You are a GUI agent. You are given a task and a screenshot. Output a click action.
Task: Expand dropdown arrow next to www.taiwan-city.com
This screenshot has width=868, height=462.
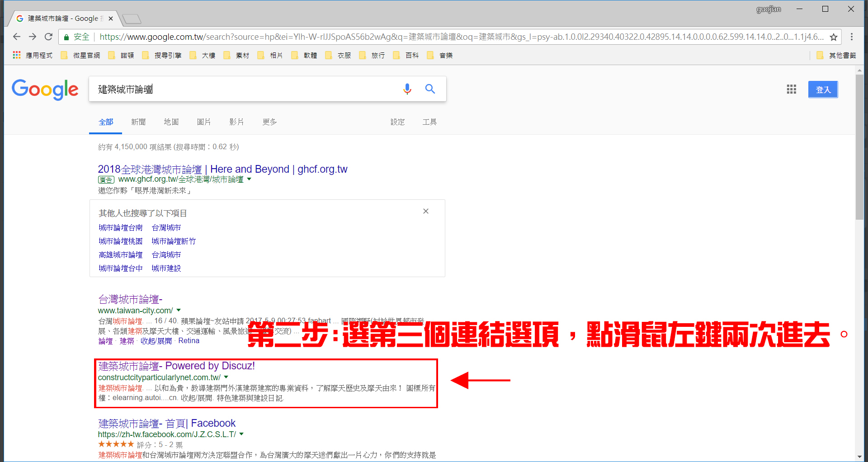click(179, 310)
